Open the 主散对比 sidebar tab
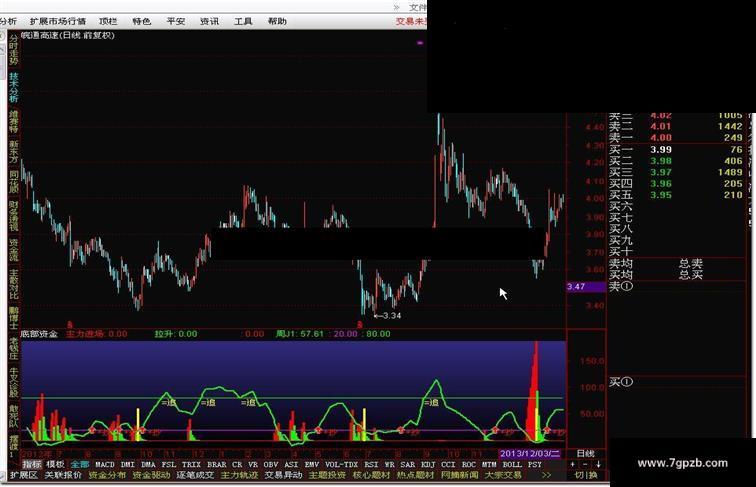 [x=14, y=284]
